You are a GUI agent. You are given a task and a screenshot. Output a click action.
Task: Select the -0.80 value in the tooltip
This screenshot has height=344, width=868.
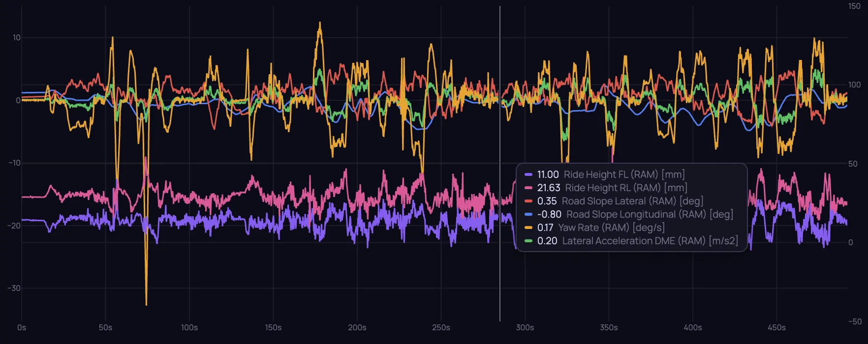549,214
